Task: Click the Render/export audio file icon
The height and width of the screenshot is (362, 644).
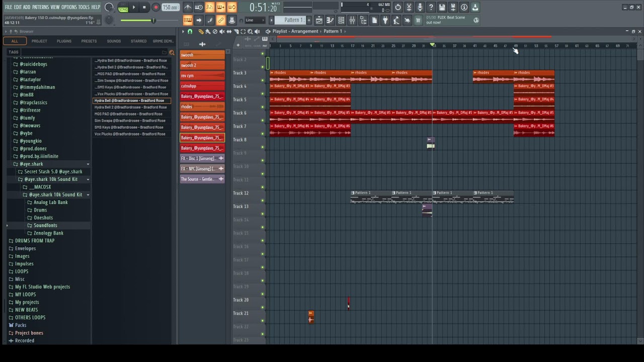Action: pyautogui.click(x=453, y=8)
